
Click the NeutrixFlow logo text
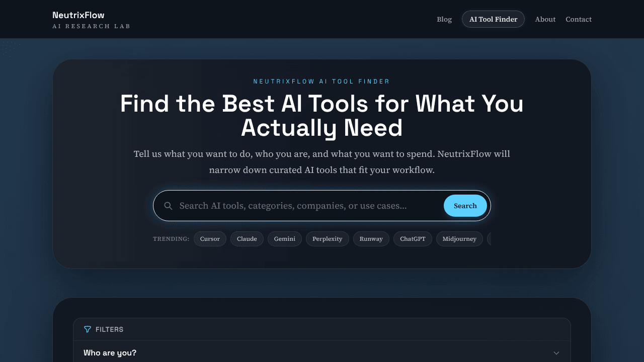coord(78,15)
